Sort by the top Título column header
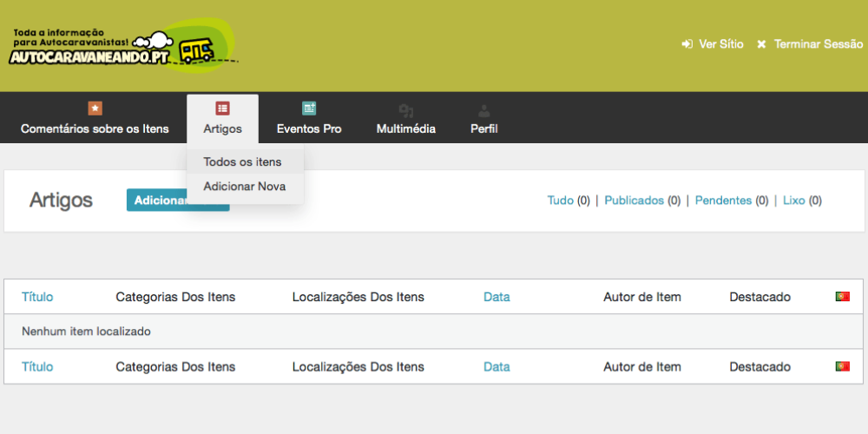 tap(37, 297)
